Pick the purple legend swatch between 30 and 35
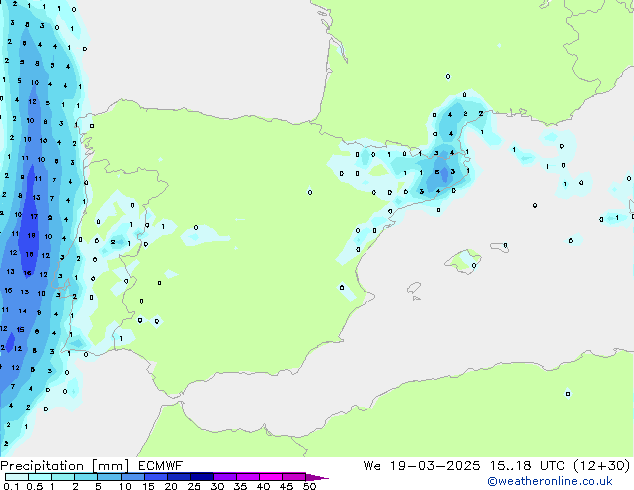The height and width of the screenshot is (490, 634). pos(224,477)
